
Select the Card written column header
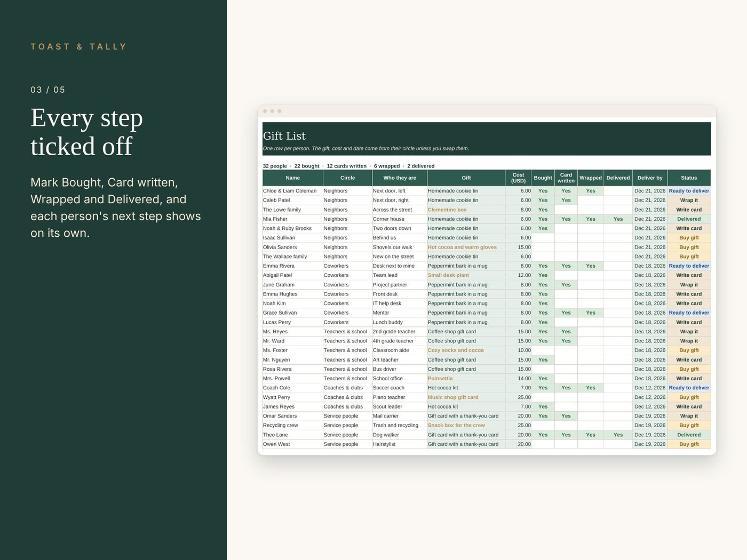coord(566,178)
